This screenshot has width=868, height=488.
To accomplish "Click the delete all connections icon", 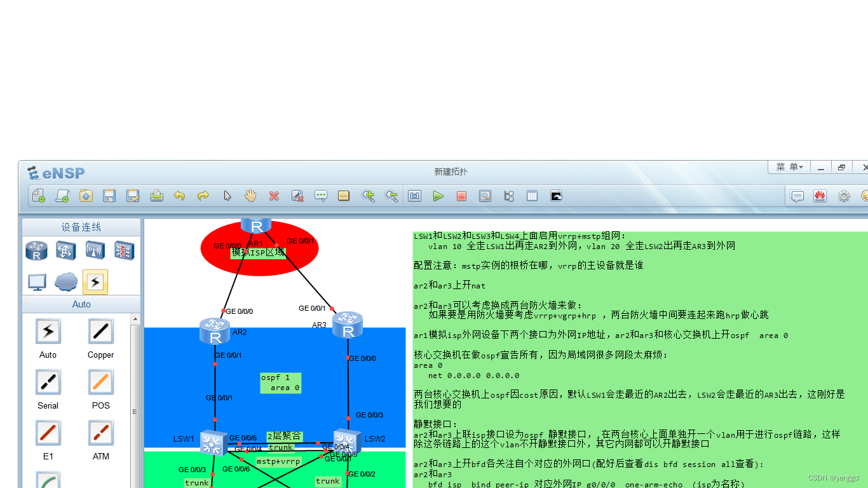I will tap(297, 196).
